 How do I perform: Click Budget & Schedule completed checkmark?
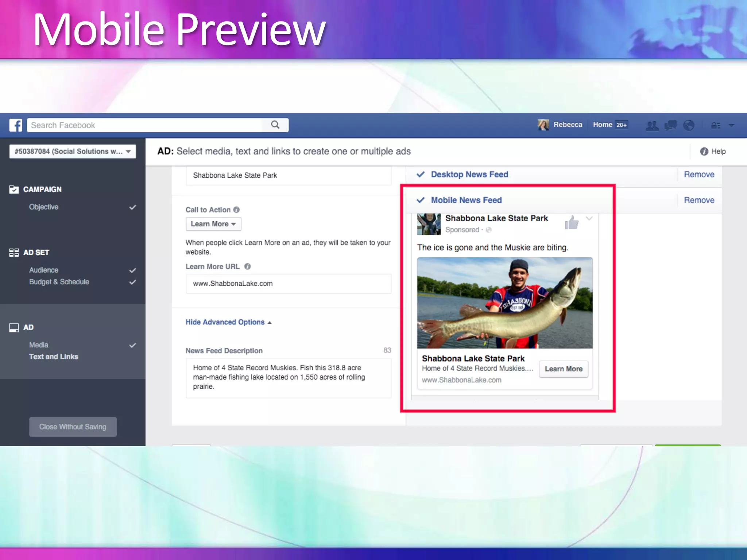coord(132,282)
